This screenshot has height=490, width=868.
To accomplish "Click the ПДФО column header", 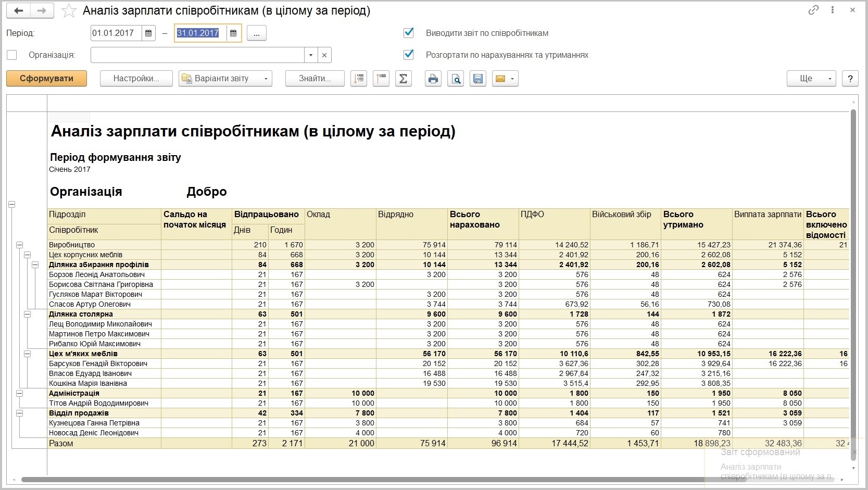I will [x=554, y=224].
